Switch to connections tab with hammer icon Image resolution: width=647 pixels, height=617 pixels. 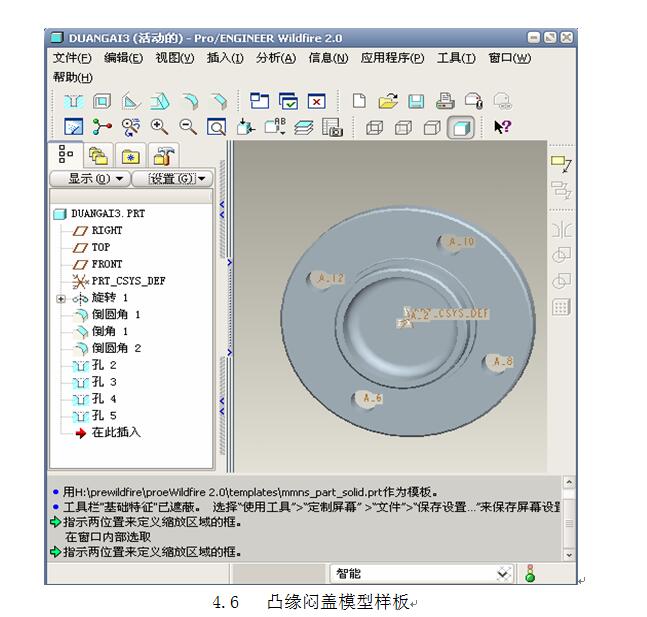[x=163, y=156]
